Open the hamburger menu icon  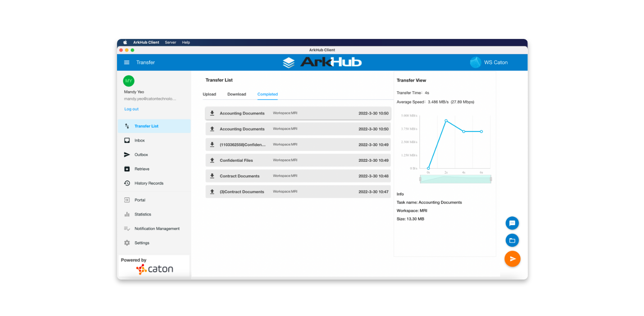pos(127,63)
